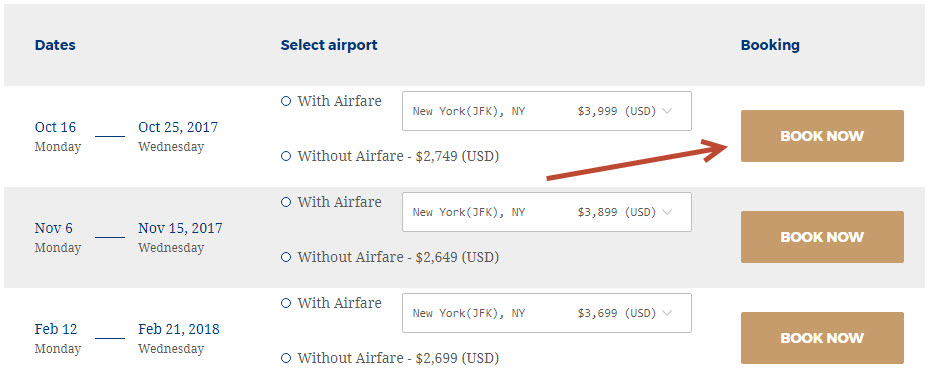Book the Feb 12 – Feb 21 trip
This screenshot has height=389, width=929.
[822, 337]
